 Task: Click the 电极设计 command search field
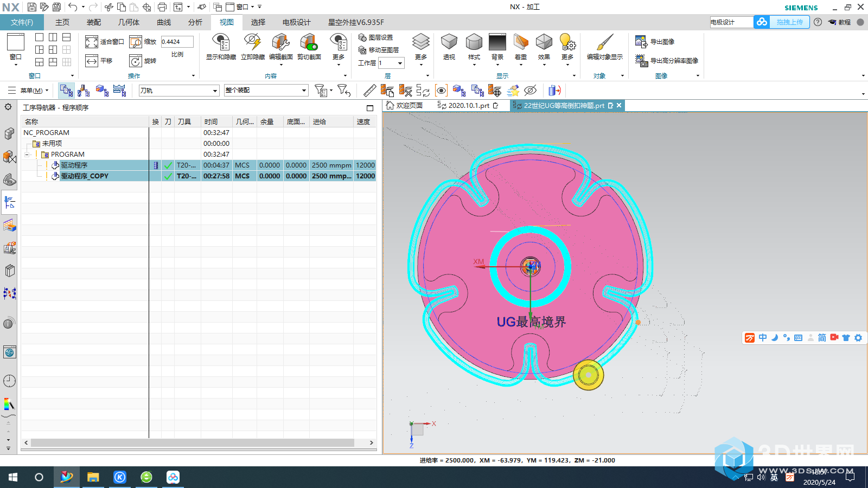[x=731, y=22]
